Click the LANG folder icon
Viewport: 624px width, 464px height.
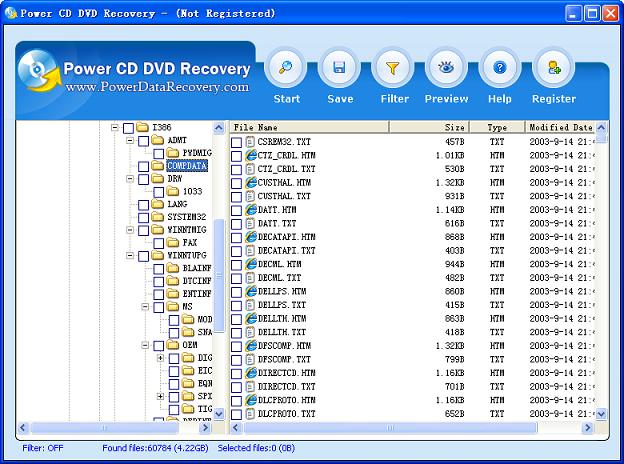(158, 204)
